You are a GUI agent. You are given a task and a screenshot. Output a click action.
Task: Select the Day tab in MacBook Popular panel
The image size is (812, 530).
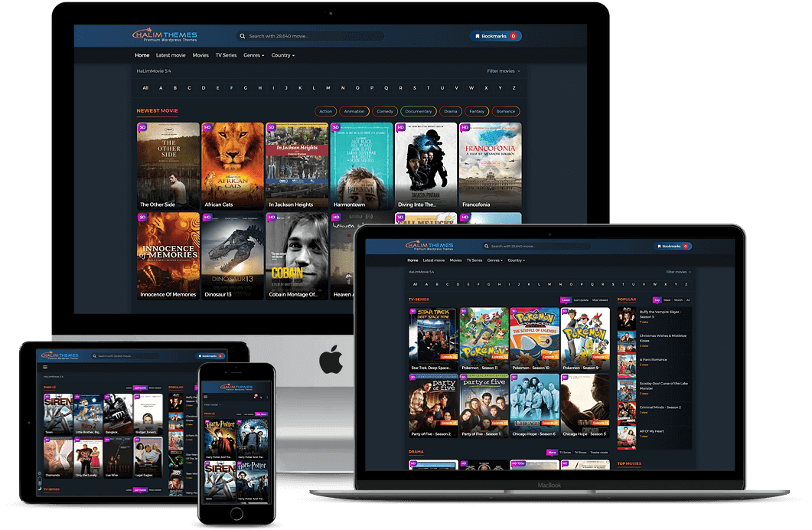point(657,300)
